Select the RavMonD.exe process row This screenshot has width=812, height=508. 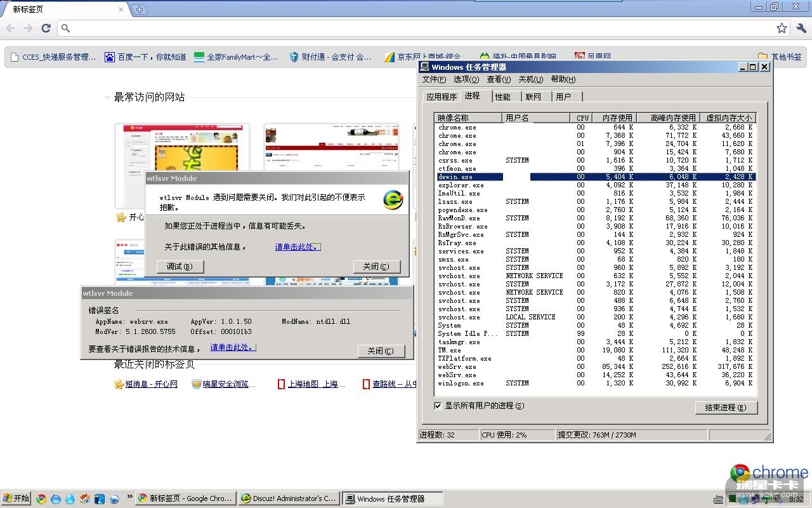coord(595,218)
